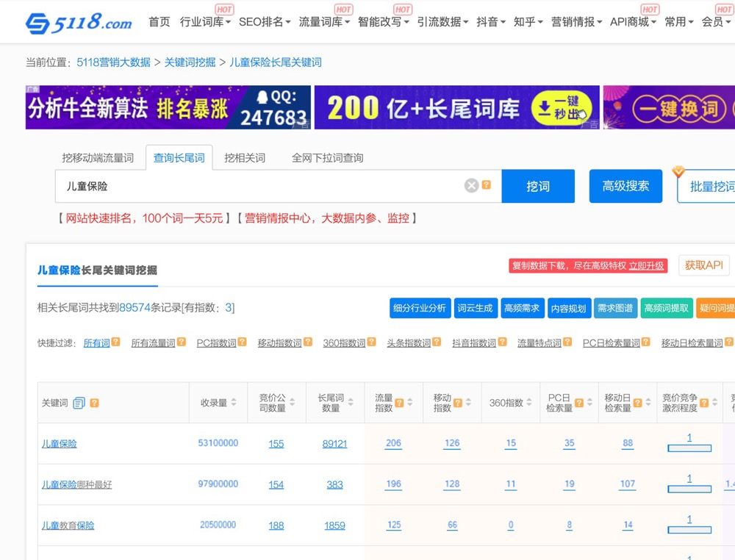Open 高级搜索 button
Screen dimensions: 735x560
pos(625,186)
